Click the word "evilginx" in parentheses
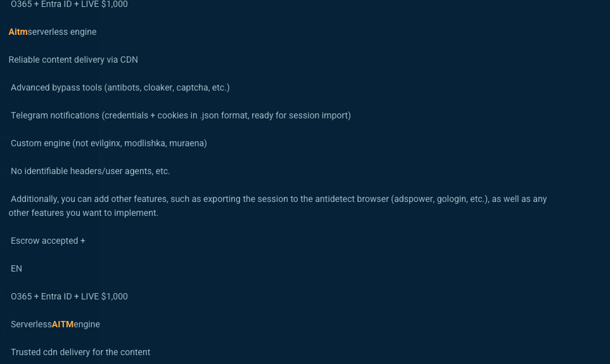This screenshot has width=610, height=364. pos(105,144)
